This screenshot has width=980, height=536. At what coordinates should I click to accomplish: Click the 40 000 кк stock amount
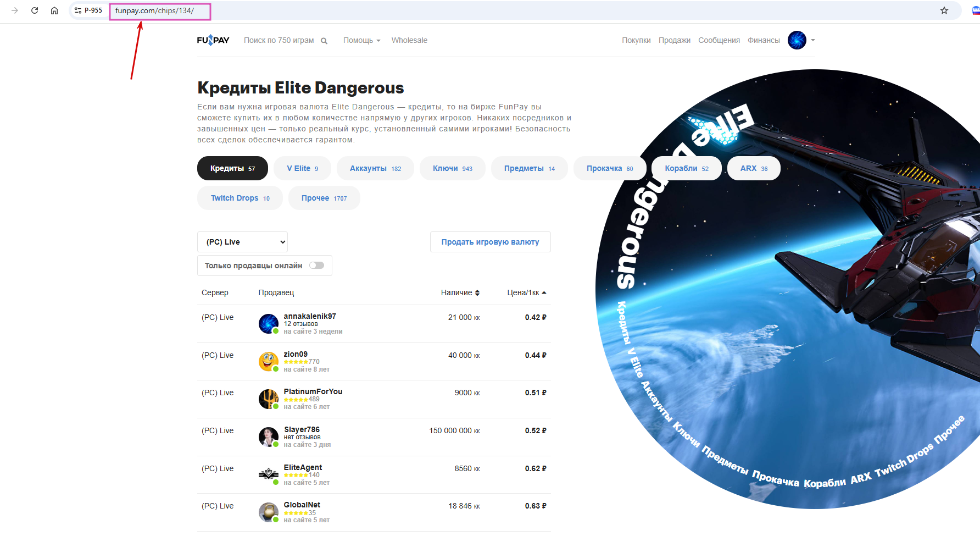[464, 355]
